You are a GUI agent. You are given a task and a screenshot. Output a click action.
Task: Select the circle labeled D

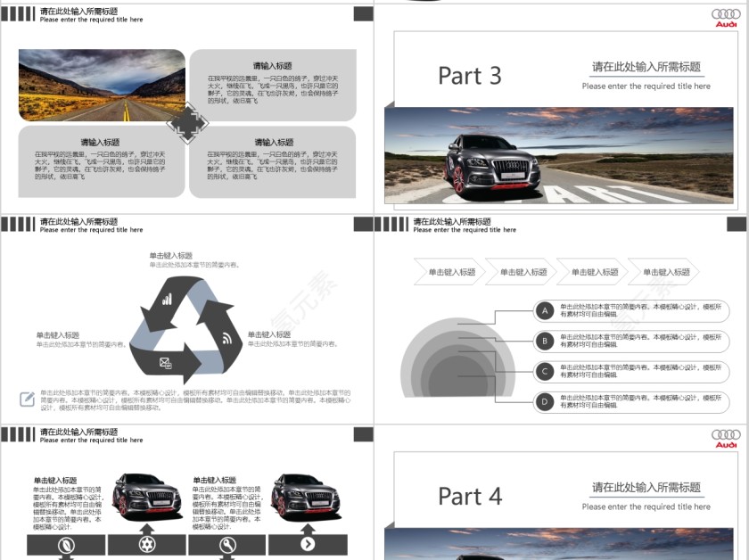click(x=545, y=401)
